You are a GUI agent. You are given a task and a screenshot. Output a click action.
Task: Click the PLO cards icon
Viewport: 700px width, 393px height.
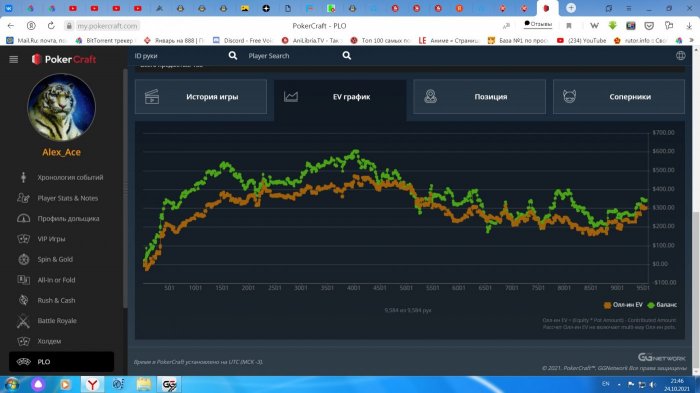tap(23, 362)
